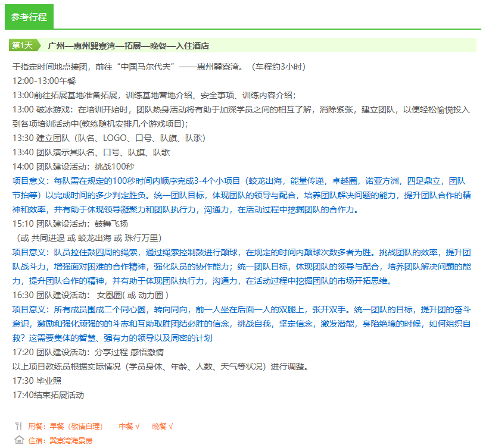Select the 参考行程 tab
The height and width of the screenshot is (448, 489).
point(29,17)
